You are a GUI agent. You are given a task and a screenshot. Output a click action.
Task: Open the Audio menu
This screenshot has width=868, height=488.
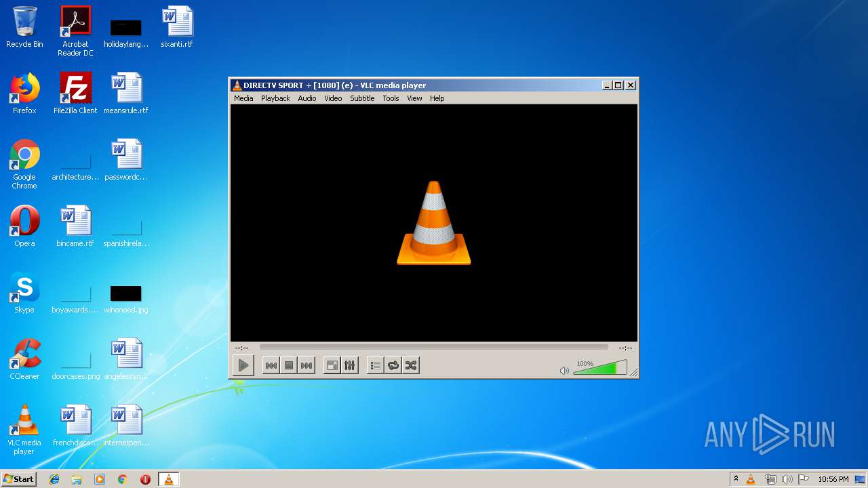tap(307, 98)
